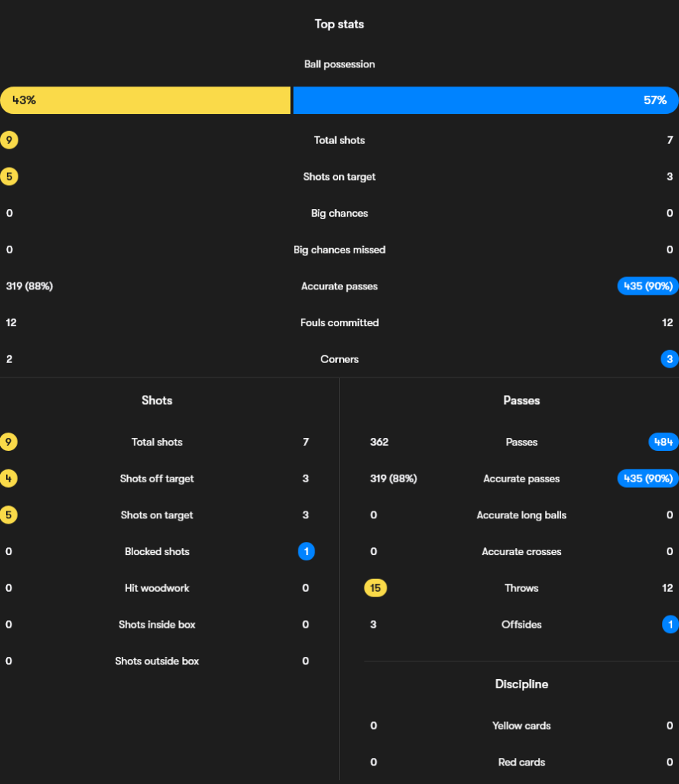Click the "Yellow cards" label
This screenshot has height=784, width=679.
pyautogui.click(x=521, y=726)
